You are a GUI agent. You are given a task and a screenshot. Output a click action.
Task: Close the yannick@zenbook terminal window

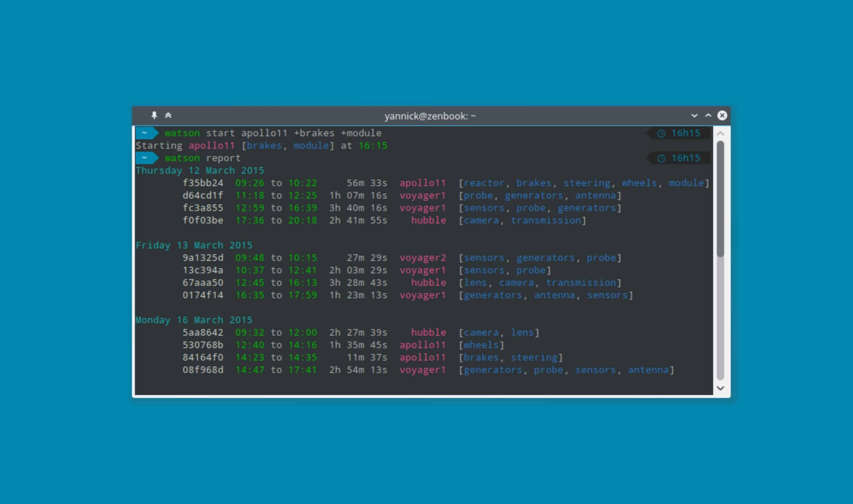(722, 116)
